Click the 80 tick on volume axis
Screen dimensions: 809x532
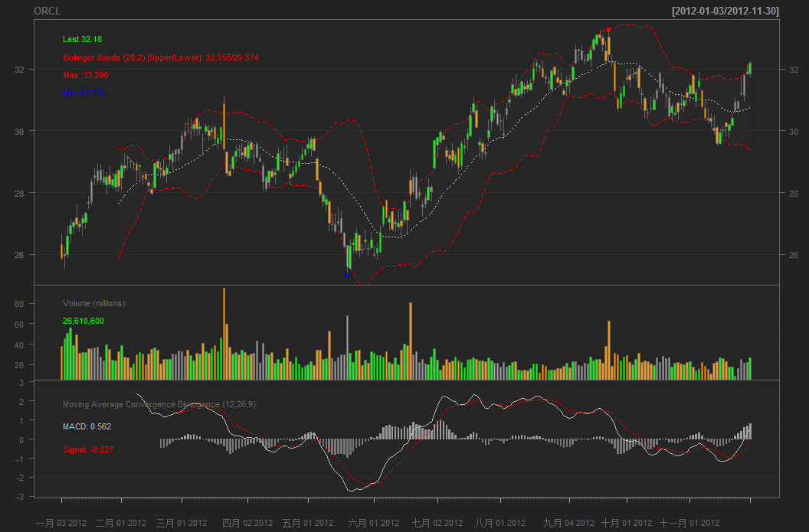click(20, 305)
